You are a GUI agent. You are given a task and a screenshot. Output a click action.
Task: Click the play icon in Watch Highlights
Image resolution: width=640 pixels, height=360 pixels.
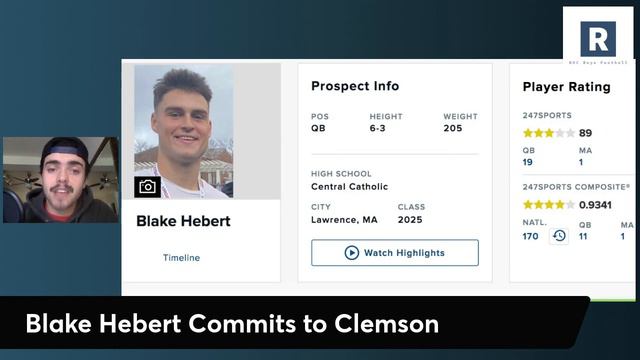click(x=351, y=253)
